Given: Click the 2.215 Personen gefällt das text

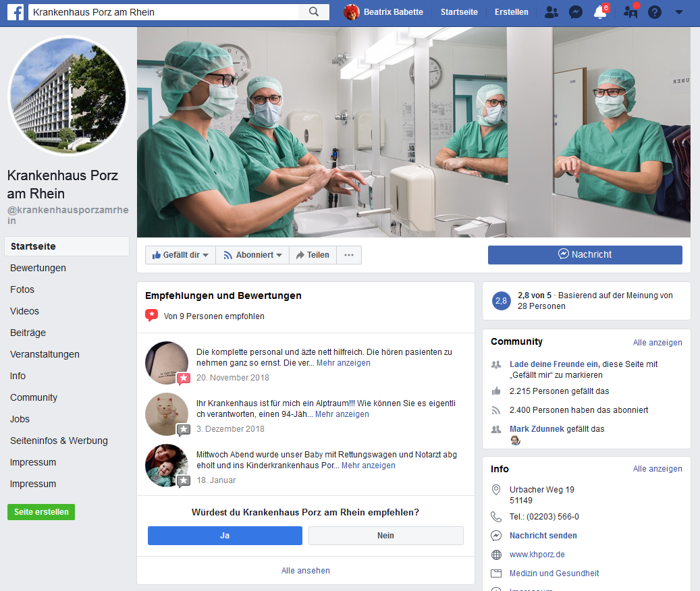Looking at the screenshot, I should click(560, 391).
